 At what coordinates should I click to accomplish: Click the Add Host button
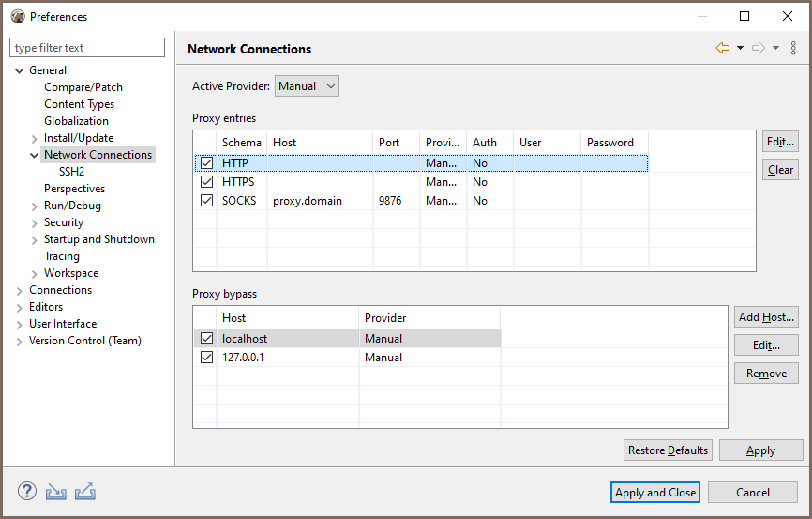coord(766,317)
